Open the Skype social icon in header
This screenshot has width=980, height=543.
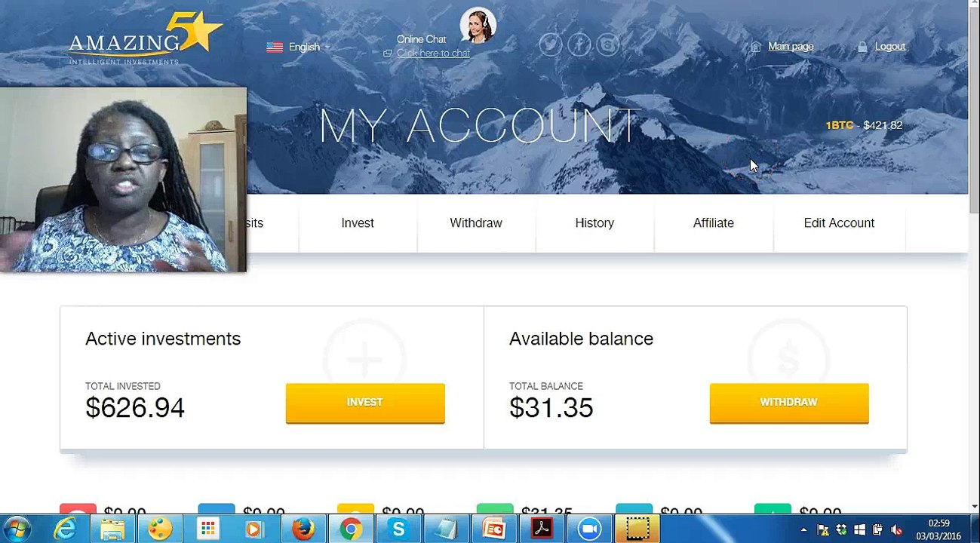click(x=608, y=44)
